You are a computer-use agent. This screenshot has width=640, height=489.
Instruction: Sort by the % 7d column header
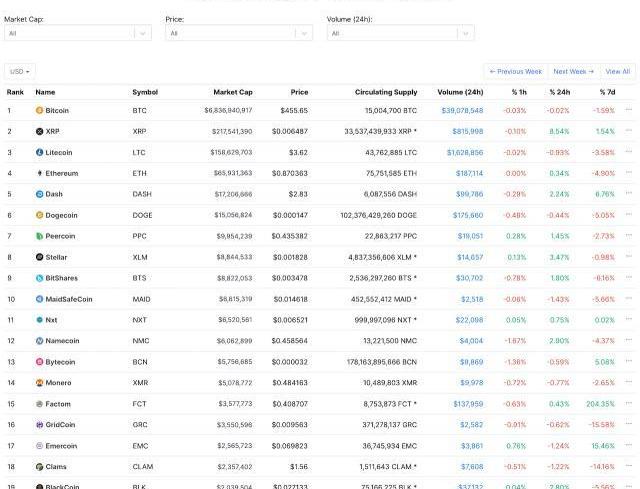(607, 92)
